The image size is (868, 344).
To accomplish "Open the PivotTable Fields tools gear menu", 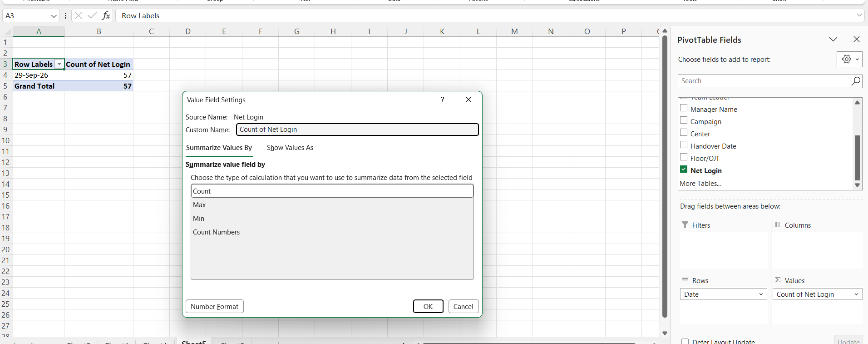I will click(849, 59).
